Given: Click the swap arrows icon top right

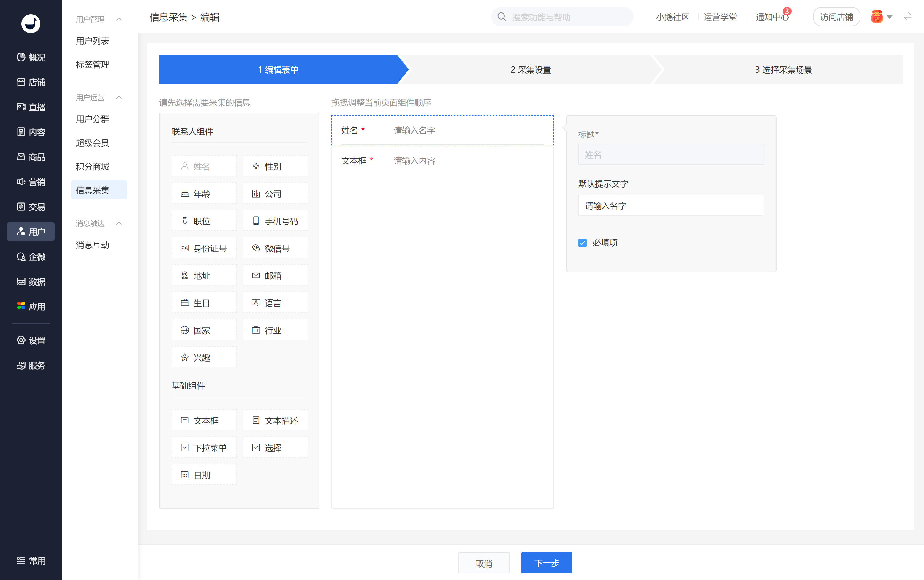Looking at the screenshot, I should [907, 17].
